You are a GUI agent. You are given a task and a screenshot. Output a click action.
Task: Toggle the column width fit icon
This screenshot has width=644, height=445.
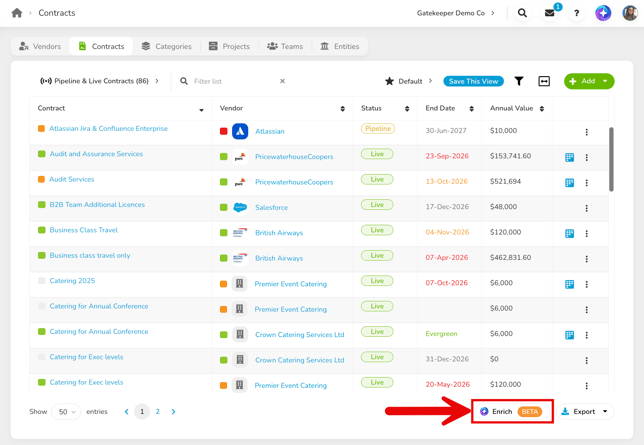[x=544, y=81]
